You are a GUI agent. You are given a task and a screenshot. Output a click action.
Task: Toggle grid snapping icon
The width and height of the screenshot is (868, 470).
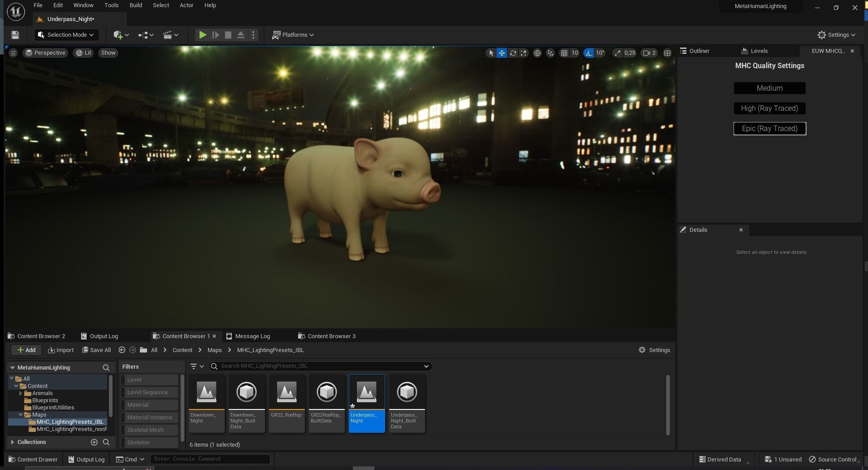click(x=564, y=53)
